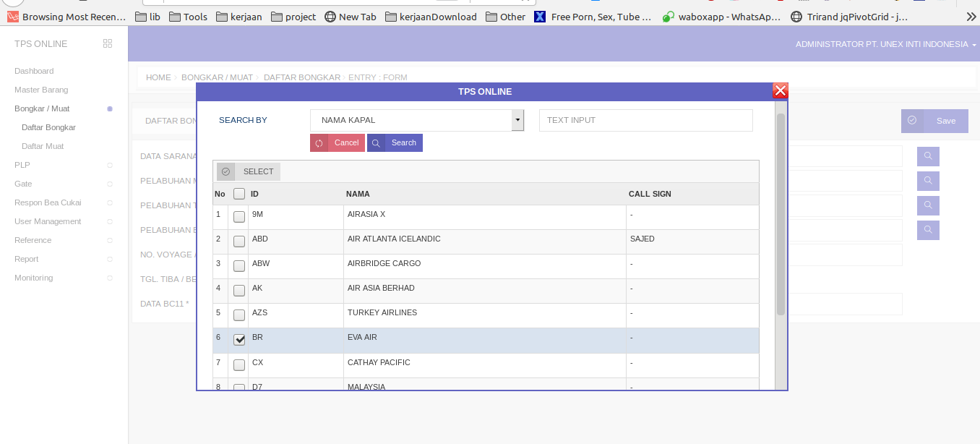Open the waboxapp WhatsApp bookmark
This screenshot has height=444, width=980.
(722, 17)
